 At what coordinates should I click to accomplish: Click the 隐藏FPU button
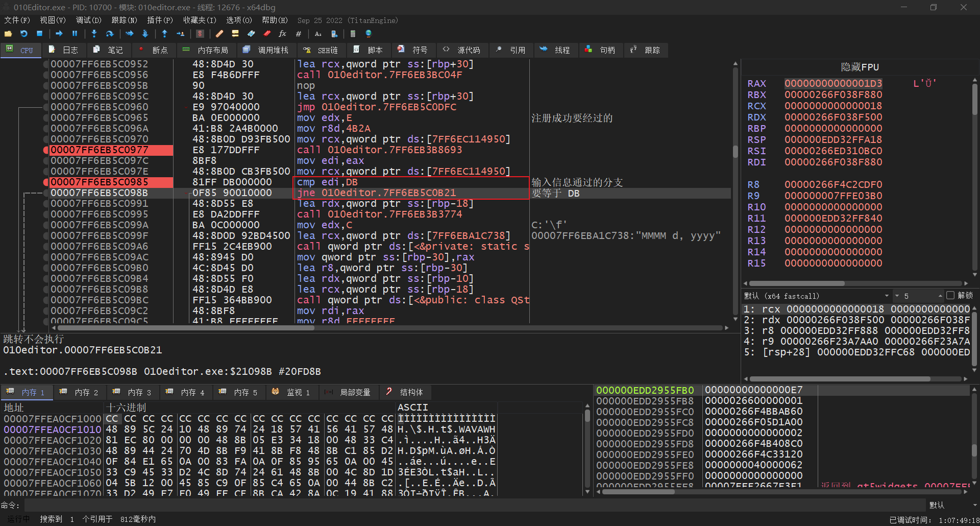[x=860, y=67]
